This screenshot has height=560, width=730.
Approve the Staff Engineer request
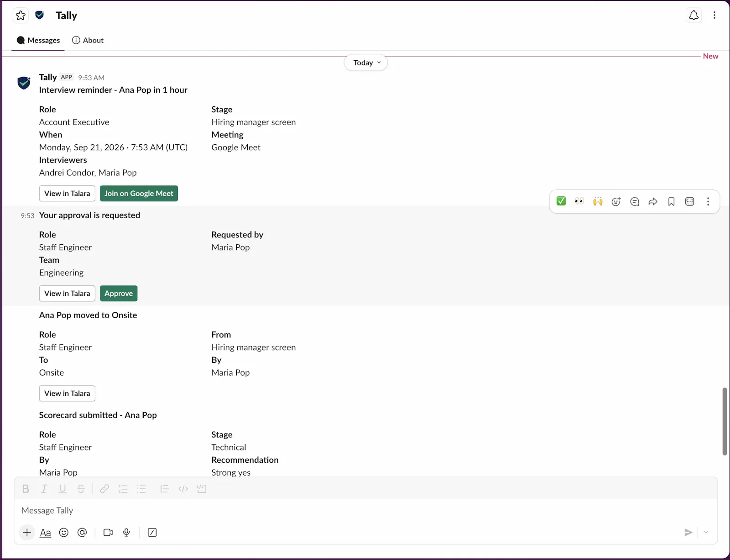pyautogui.click(x=119, y=293)
